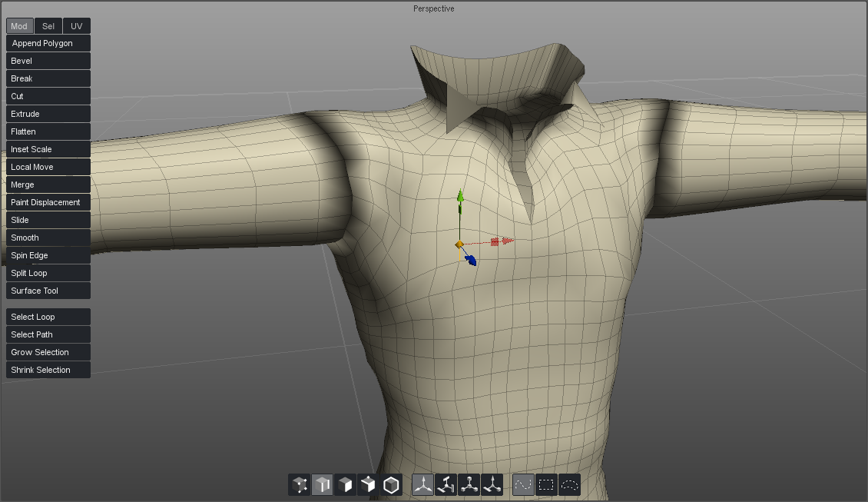Viewport: 868px width, 502px height.
Task: Switch to the UV tab
Action: [x=76, y=26]
